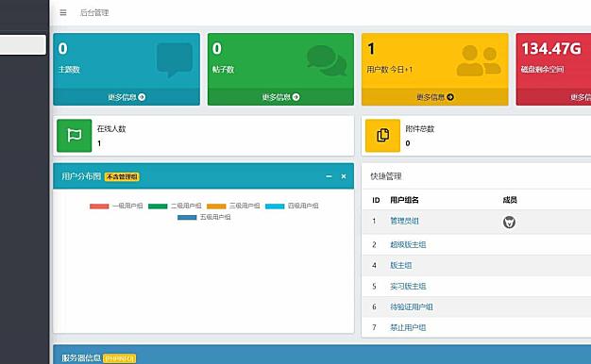Click the admin member avatar in 管理员组 row
This screenshot has height=364, width=591.
tap(509, 222)
